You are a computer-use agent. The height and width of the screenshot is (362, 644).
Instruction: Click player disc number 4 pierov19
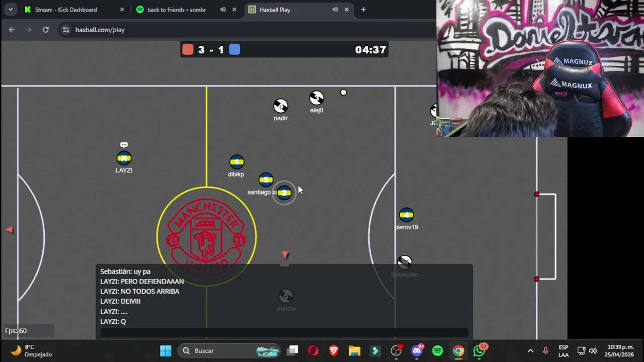pos(406,215)
